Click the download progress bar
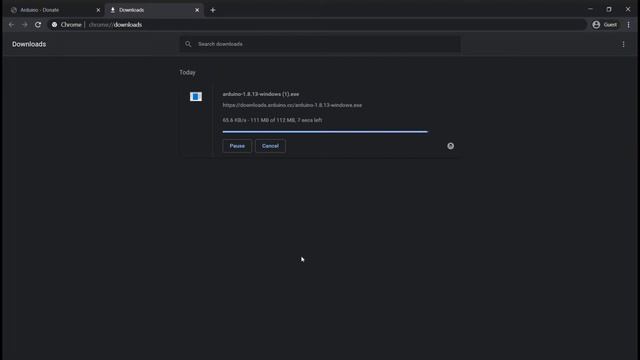Image resolution: width=640 pixels, height=360 pixels. pos(325,131)
